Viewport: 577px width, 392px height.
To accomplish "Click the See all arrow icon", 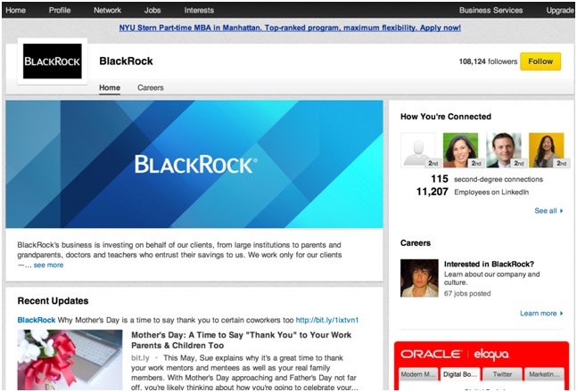I will click(x=562, y=211).
